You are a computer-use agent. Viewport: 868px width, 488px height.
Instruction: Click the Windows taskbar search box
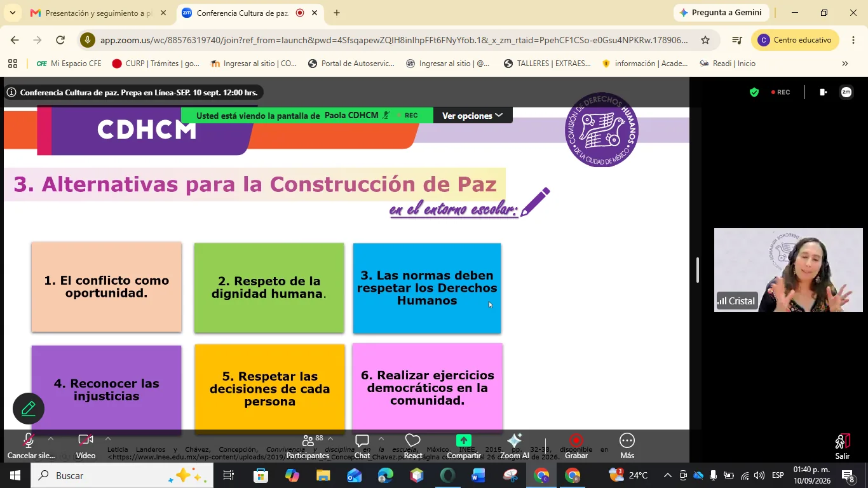122,475
